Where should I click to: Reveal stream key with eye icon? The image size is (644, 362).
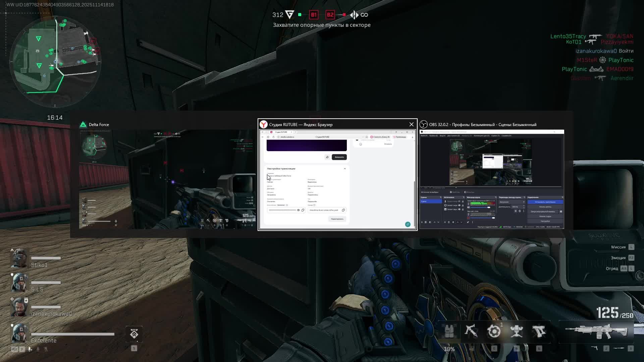[298, 210]
